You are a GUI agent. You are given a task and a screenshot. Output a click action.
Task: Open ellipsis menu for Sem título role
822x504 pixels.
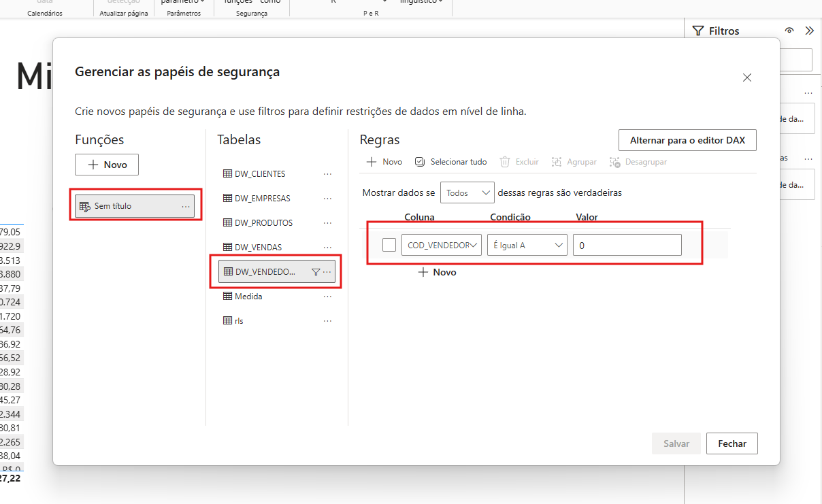[186, 206]
